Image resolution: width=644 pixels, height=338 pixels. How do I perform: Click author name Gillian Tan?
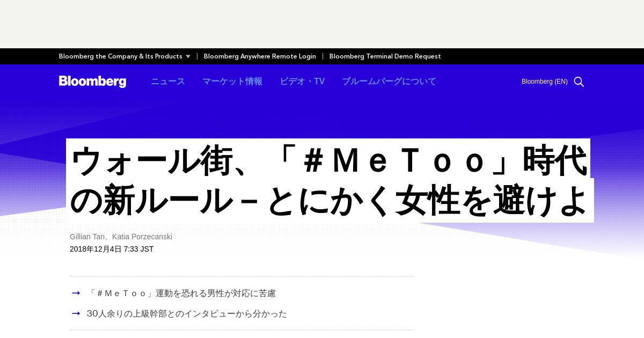87,237
